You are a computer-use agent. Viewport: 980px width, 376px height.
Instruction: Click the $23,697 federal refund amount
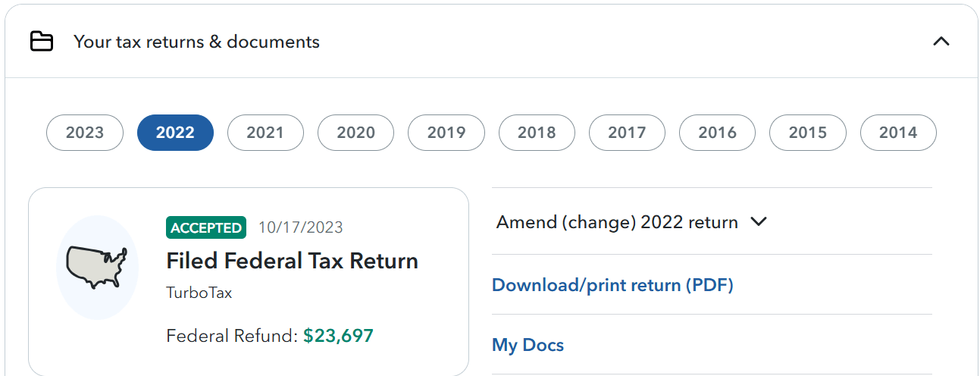coord(338,336)
